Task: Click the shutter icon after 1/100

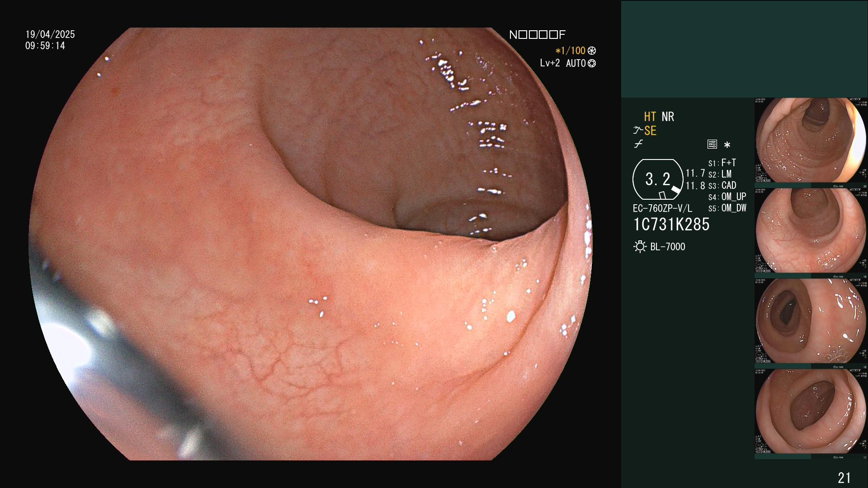Action: click(592, 51)
